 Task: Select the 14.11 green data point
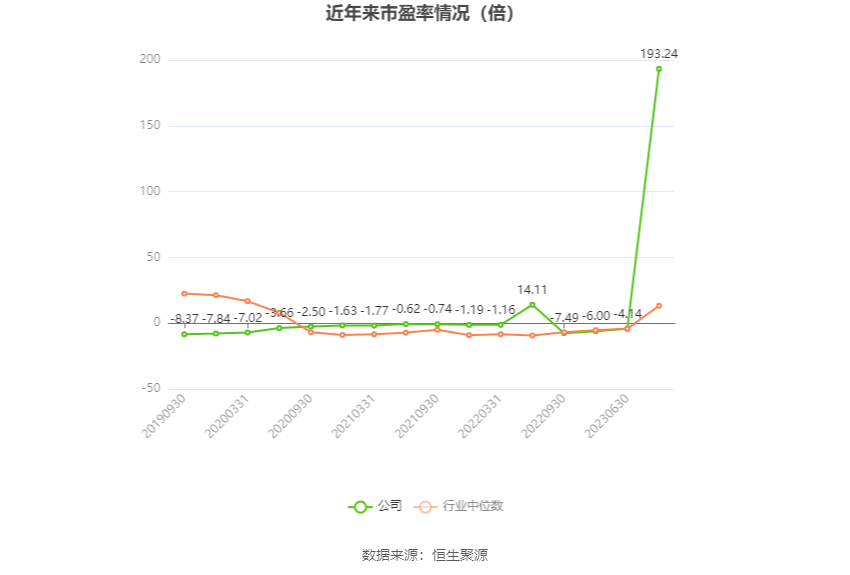(x=532, y=305)
